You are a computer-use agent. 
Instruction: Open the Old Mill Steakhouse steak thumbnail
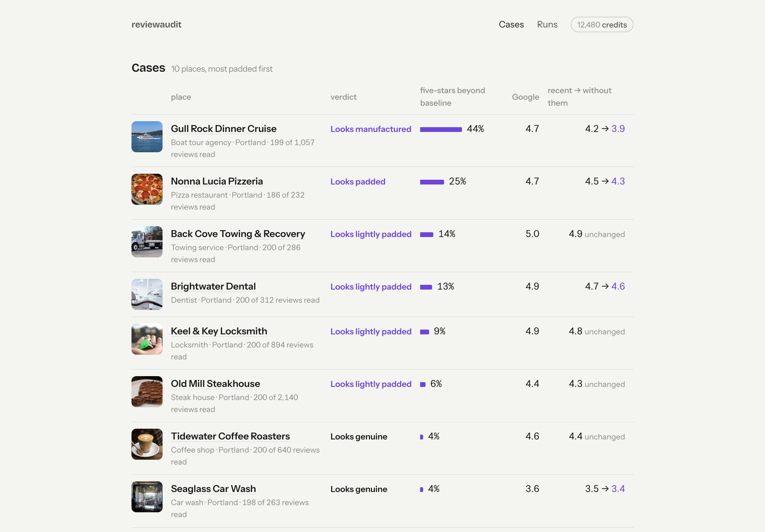pyautogui.click(x=147, y=391)
